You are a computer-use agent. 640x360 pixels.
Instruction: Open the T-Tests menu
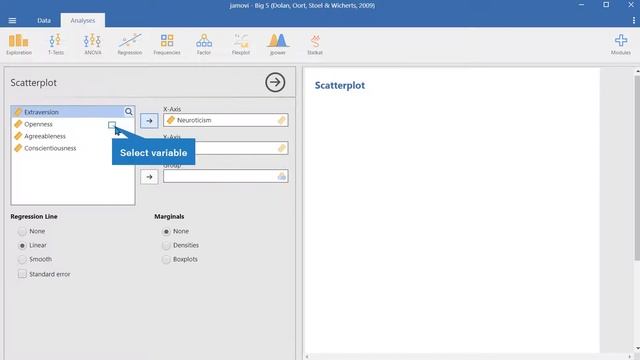pos(56,44)
